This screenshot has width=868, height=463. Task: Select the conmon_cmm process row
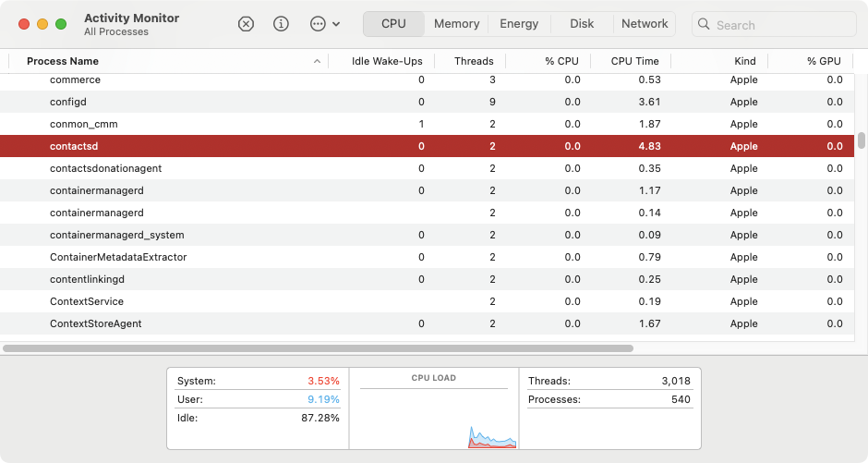(427, 124)
